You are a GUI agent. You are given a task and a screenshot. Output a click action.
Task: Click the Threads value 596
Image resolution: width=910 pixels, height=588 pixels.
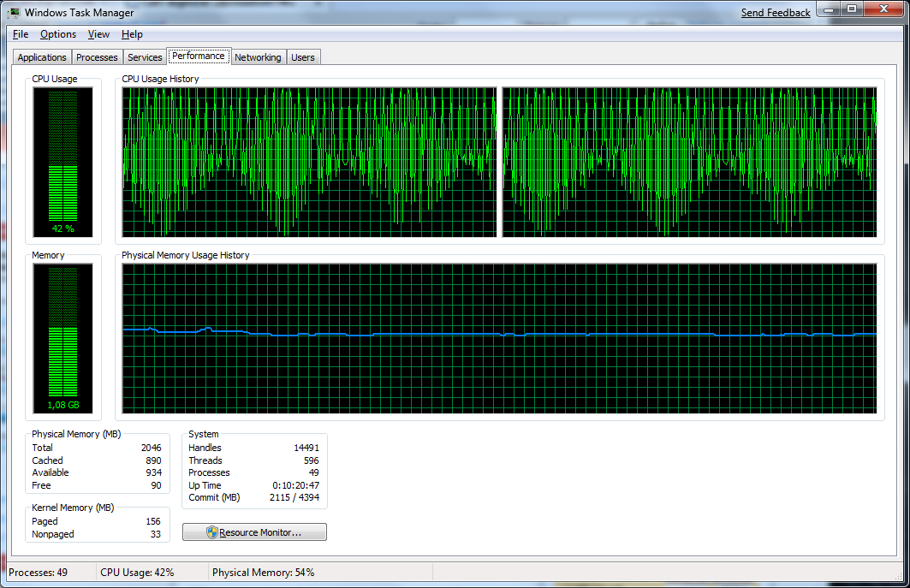(311, 460)
